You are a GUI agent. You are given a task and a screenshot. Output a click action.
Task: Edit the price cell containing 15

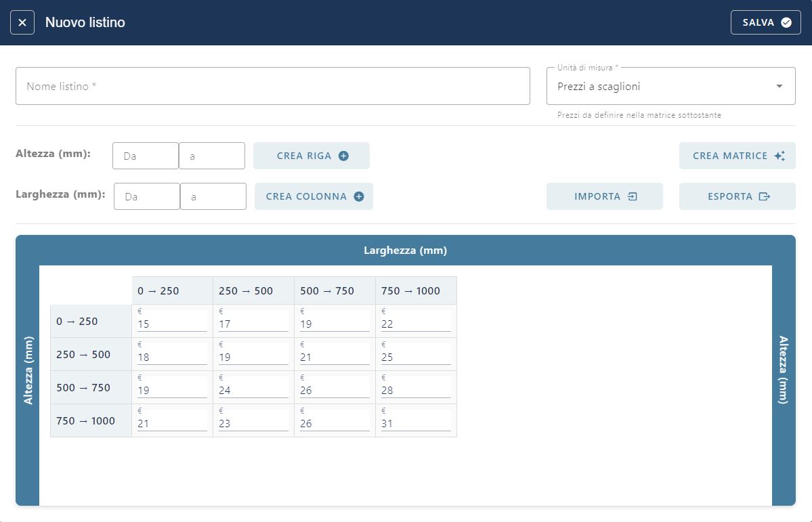[x=171, y=324]
